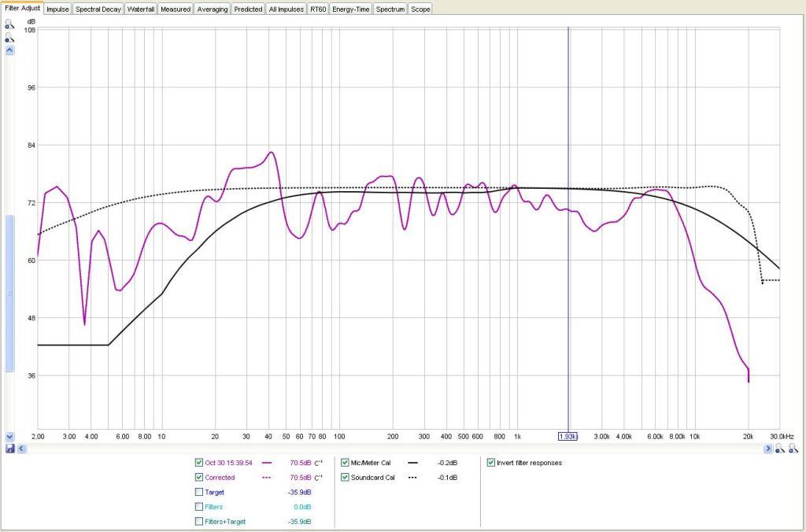Click the lower vertical-axis zoom magnifier icon

[x=9, y=38]
